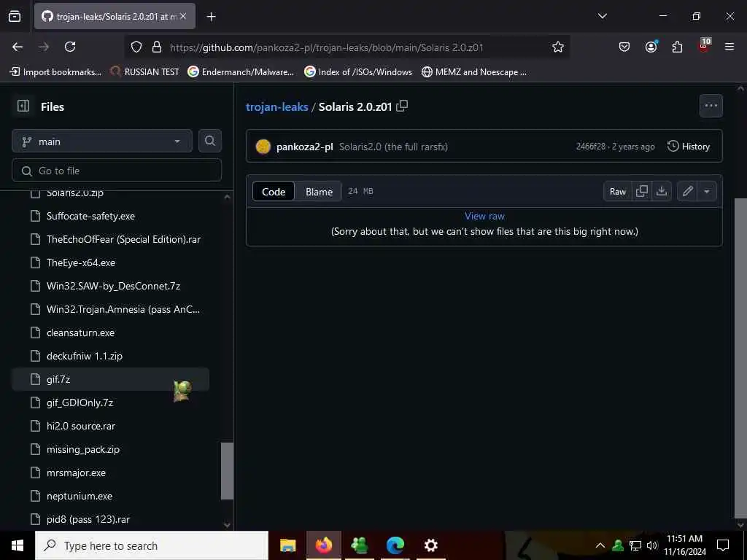Open commit message Solaris2.0 (the full rarsfx)
Image resolution: width=747 pixels, height=560 pixels.
click(393, 146)
